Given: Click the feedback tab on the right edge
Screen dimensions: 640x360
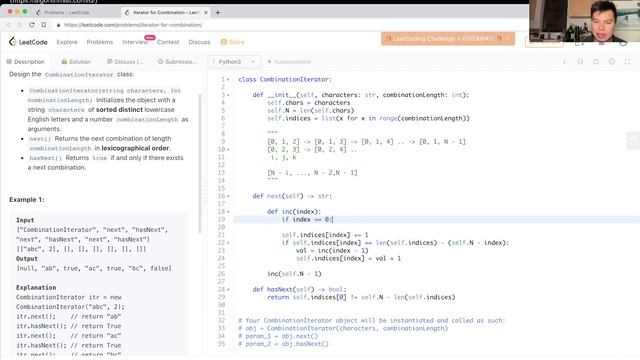Looking at the screenshot, I should (633, 140).
